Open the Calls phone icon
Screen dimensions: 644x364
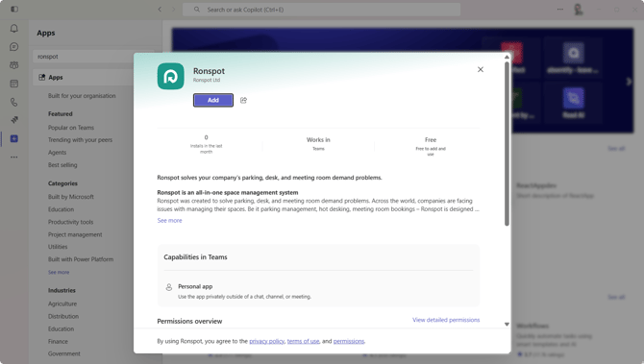14,102
